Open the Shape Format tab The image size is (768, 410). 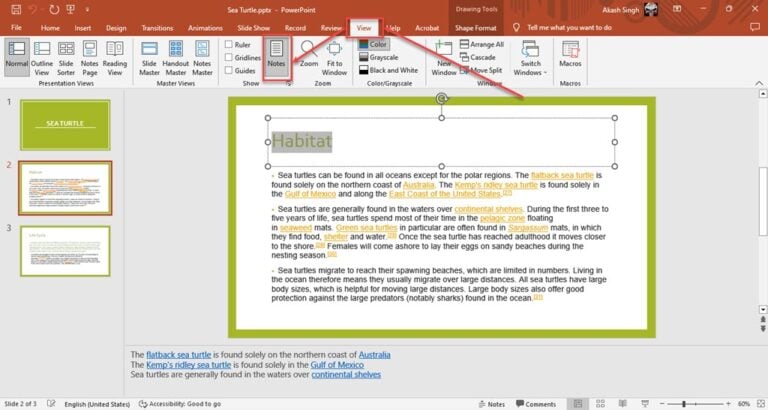pos(475,28)
